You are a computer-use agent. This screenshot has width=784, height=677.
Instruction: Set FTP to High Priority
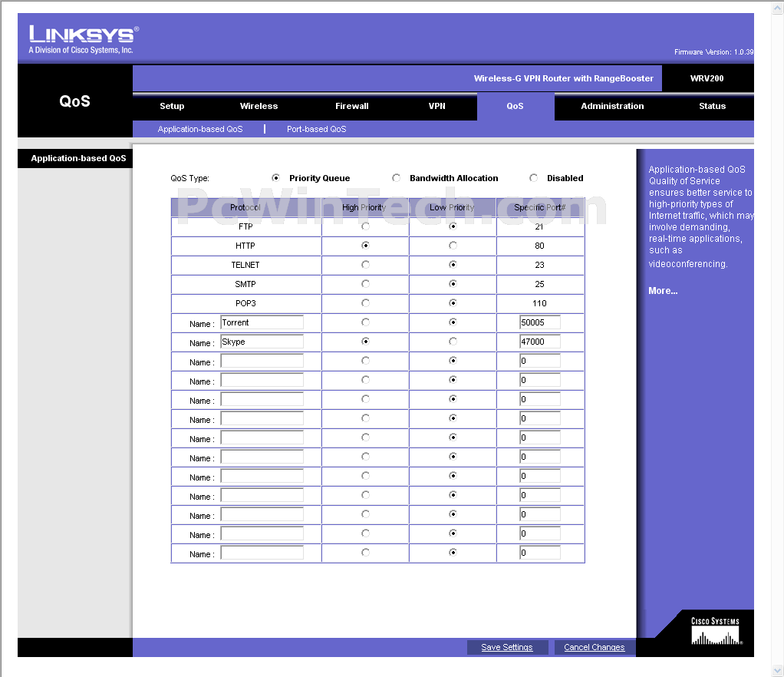pos(365,226)
